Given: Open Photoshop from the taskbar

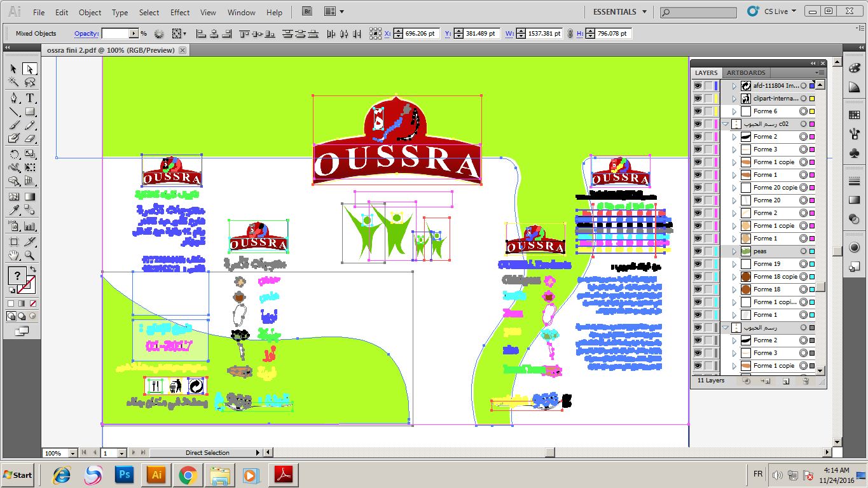Looking at the screenshot, I should [x=125, y=475].
